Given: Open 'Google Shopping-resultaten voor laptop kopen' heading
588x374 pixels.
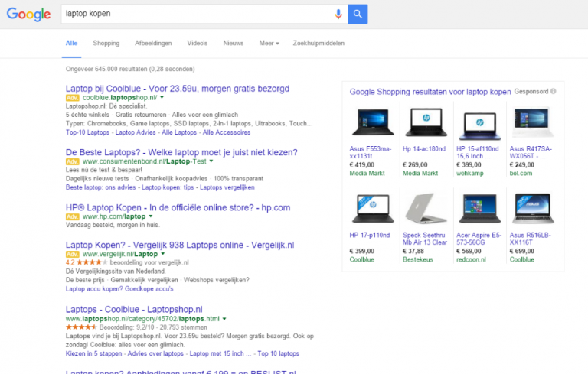Looking at the screenshot, I should click(430, 92).
